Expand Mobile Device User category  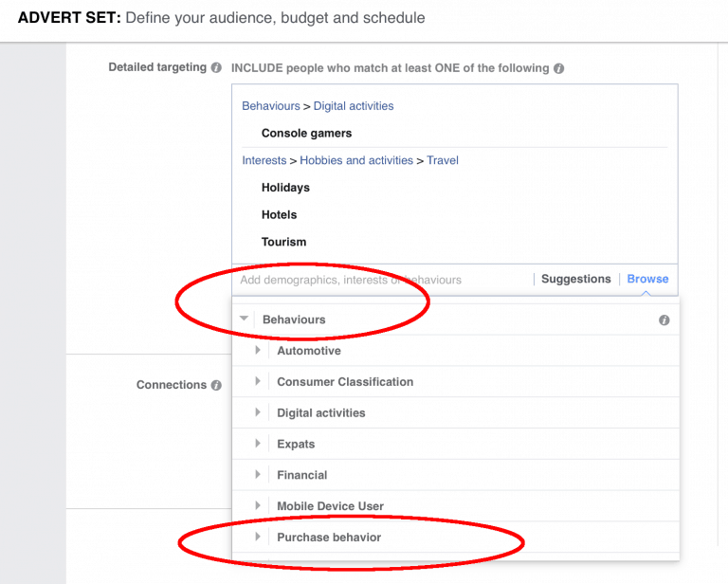[257, 506]
